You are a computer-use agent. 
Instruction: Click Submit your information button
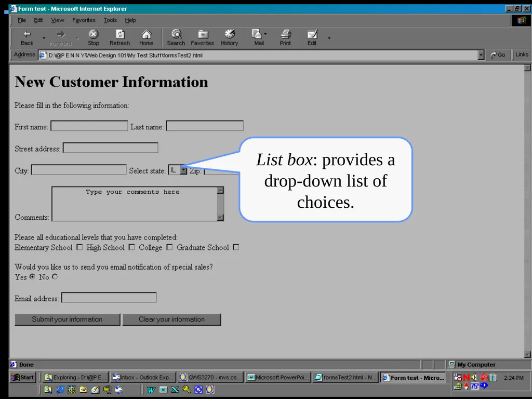click(67, 320)
